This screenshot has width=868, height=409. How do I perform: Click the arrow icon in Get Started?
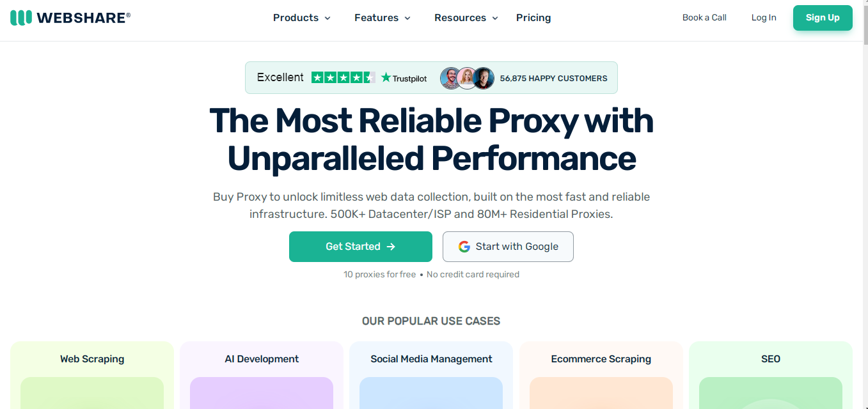click(x=391, y=247)
